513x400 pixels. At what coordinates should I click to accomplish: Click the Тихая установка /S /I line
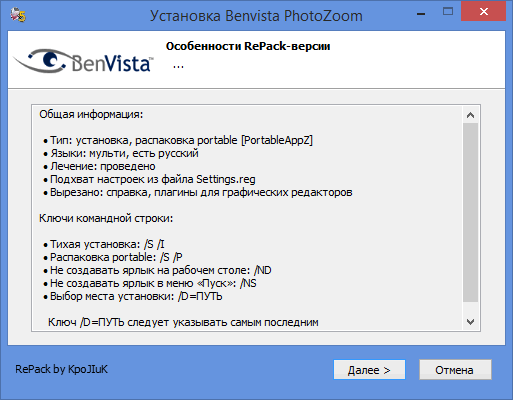coord(104,244)
